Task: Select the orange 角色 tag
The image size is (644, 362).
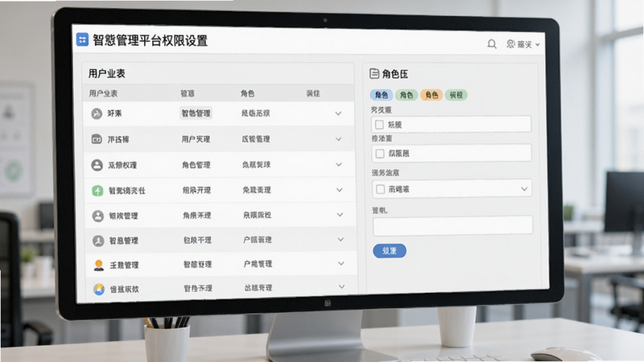Action: (x=431, y=95)
